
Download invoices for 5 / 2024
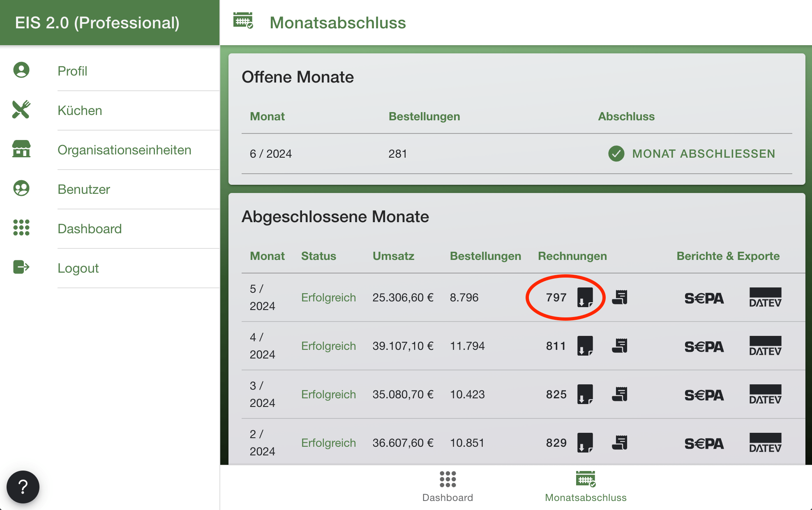click(x=585, y=297)
